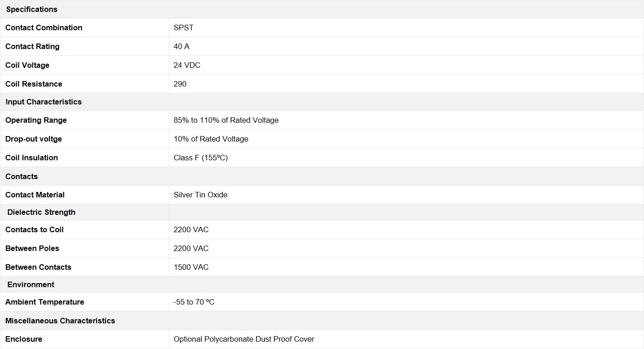Select the 1500 VAC value
Screen dimensions: 644x349
point(191,267)
